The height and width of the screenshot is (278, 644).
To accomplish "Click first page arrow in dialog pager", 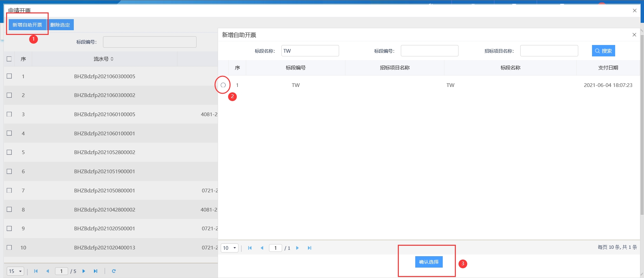I will [250, 248].
